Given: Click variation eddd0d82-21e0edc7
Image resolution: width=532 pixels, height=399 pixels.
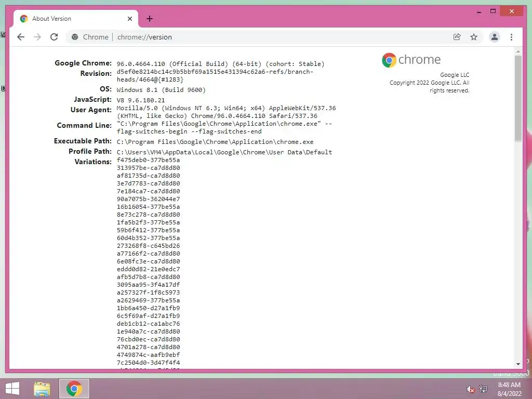Looking at the screenshot, I should coord(148,270).
